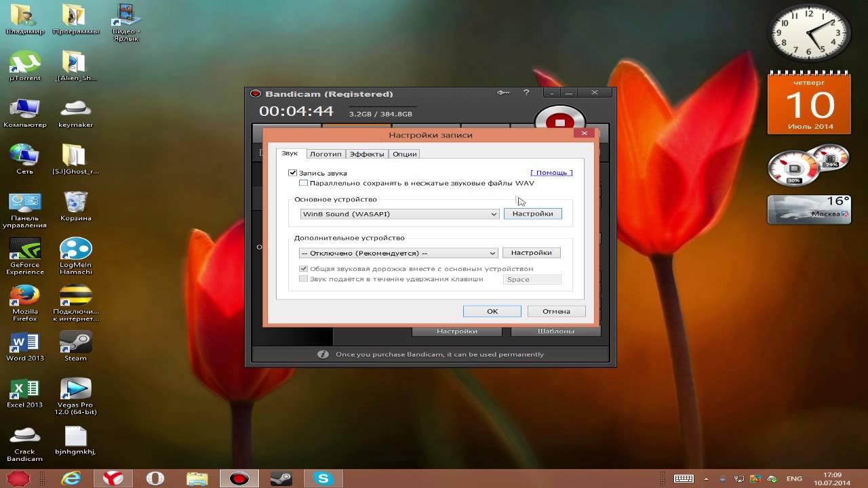Open the Корзина recycle bin
Image resolution: width=868 pixels, height=488 pixels.
coord(75,206)
